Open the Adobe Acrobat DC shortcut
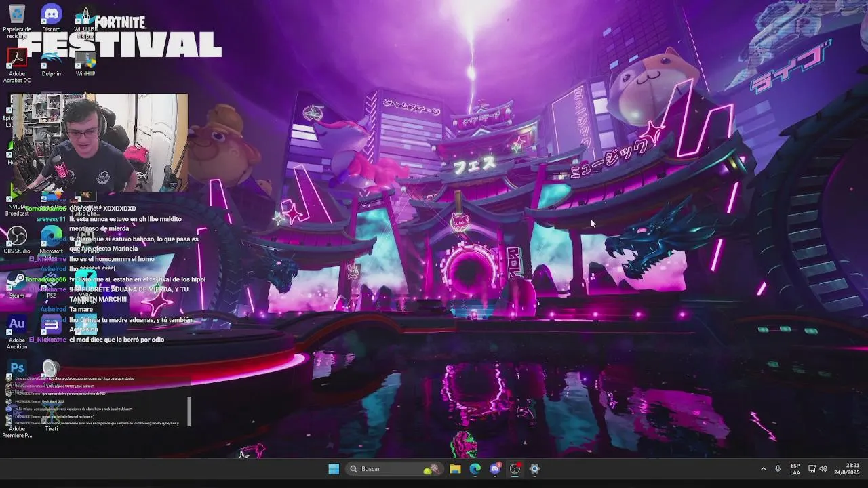The height and width of the screenshot is (488, 868). [x=17, y=65]
